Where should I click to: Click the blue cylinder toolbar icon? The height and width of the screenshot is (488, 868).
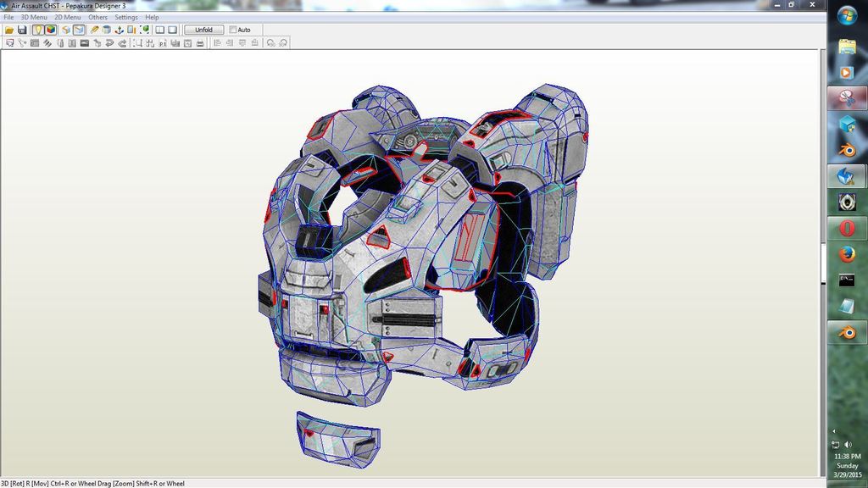click(x=106, y=30)
